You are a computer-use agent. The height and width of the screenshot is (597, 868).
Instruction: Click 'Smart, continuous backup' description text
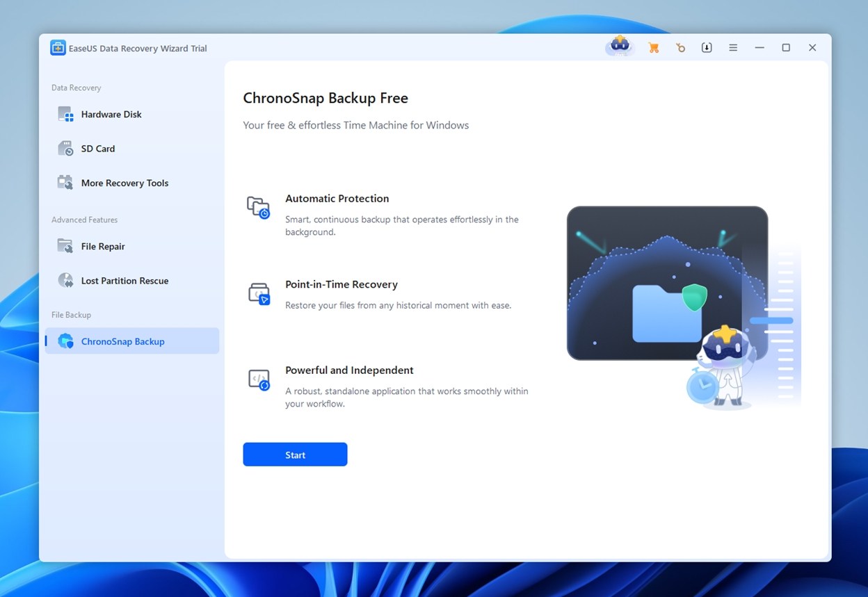[x=402, y=226]
